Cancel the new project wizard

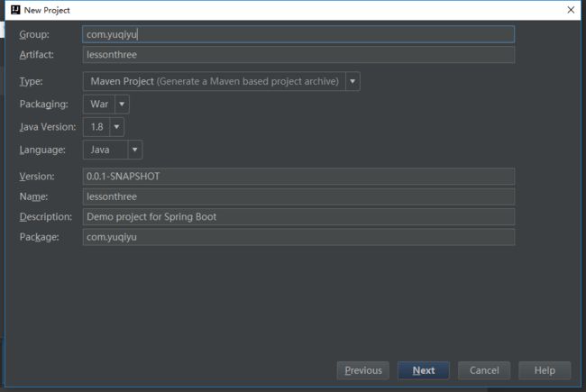pyautogui.click(x=484, y=370)
